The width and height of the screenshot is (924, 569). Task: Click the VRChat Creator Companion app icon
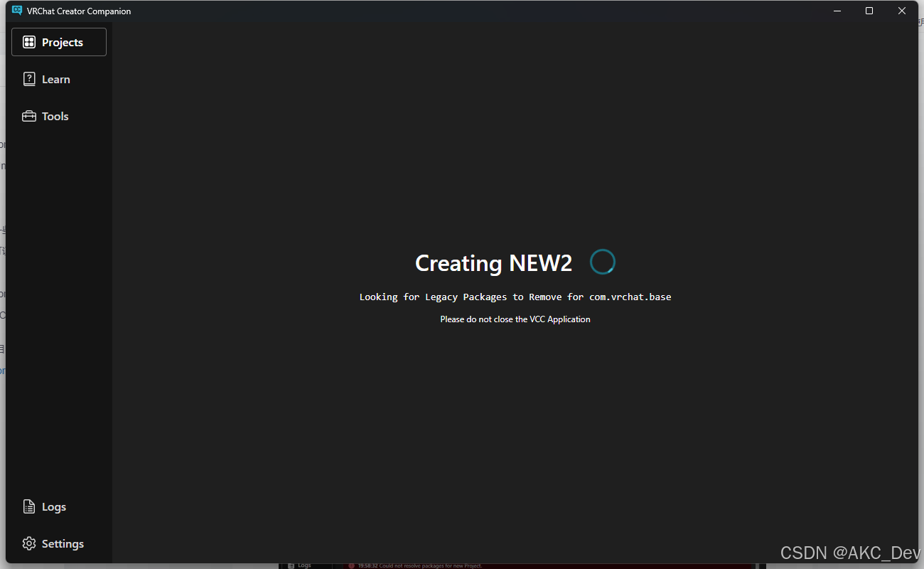tap(17, 11)
